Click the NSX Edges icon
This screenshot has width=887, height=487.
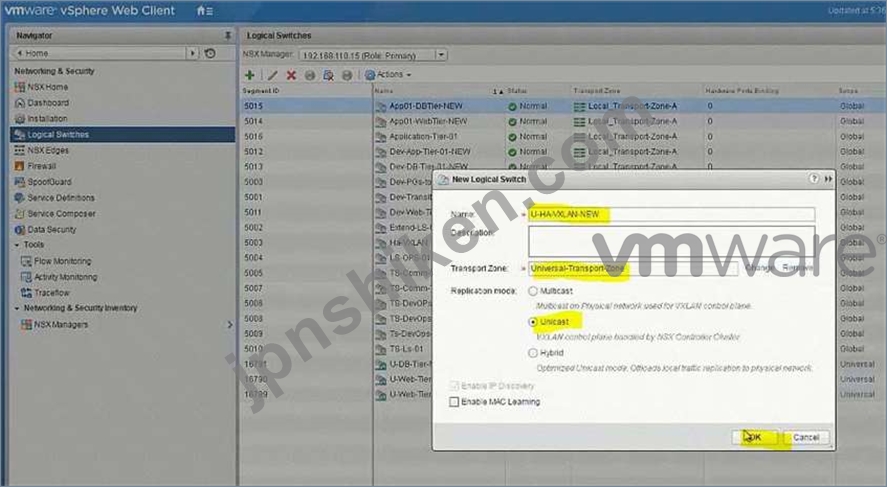pyautogui.click(x=20, y=150)
